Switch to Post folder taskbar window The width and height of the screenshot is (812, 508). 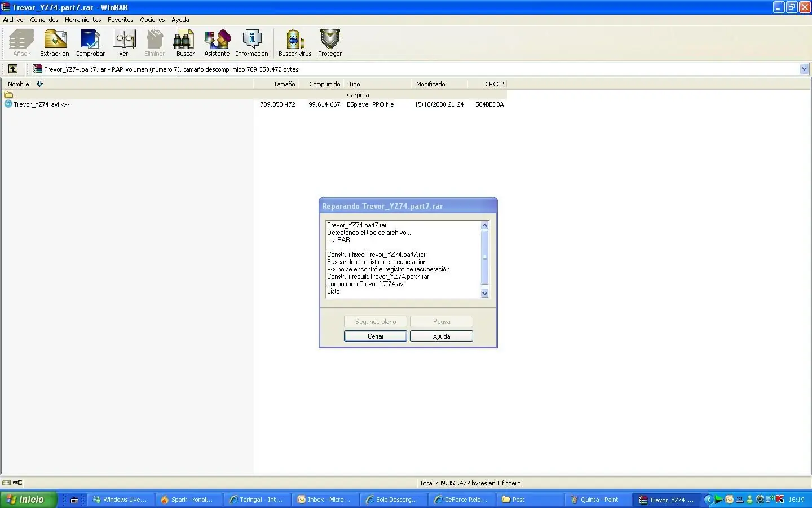coord(529,500)
